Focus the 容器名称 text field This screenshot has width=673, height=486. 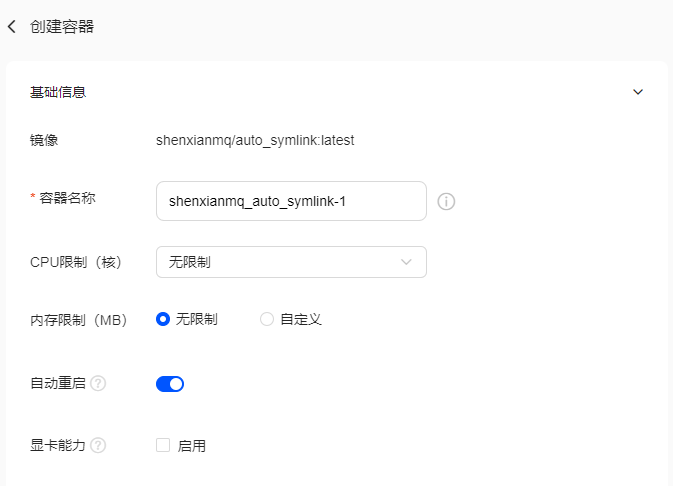click(x=291, y=201)
